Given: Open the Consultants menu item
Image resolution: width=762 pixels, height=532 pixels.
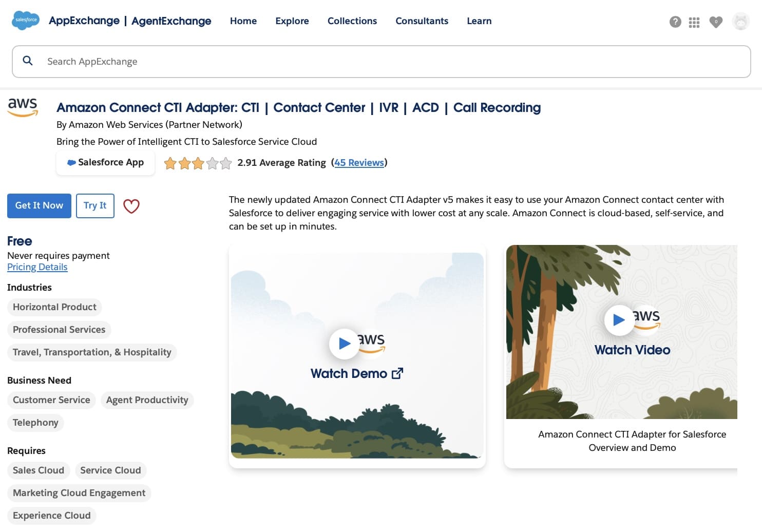Looking at the screenshot, I should coord(422,21).
